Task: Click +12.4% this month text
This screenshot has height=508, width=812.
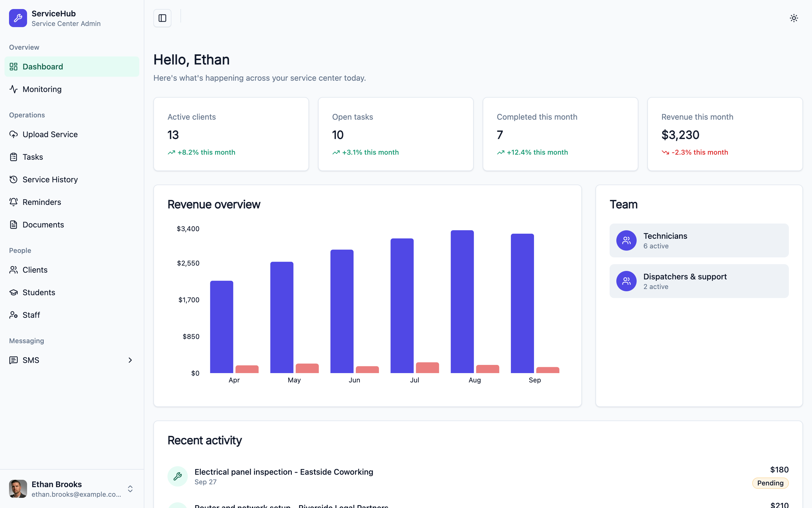Action: [537, 152]
